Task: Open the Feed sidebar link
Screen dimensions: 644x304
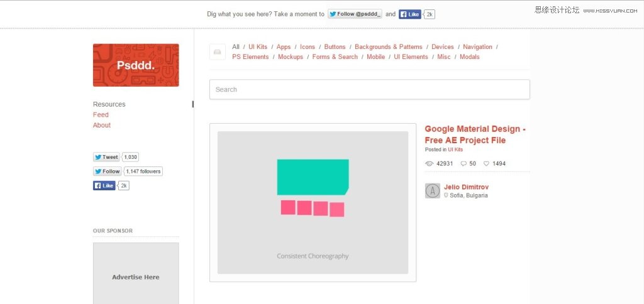Action: point(101,115)
